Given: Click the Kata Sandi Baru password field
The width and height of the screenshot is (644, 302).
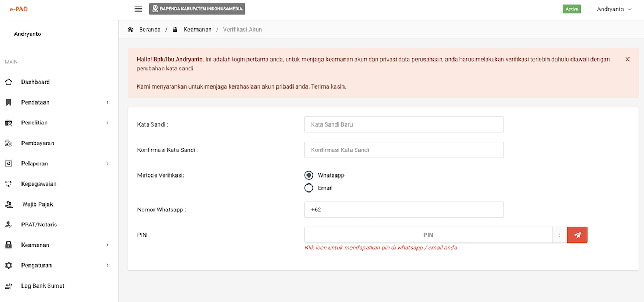Looking at the screenshot, I should (404, 124).
